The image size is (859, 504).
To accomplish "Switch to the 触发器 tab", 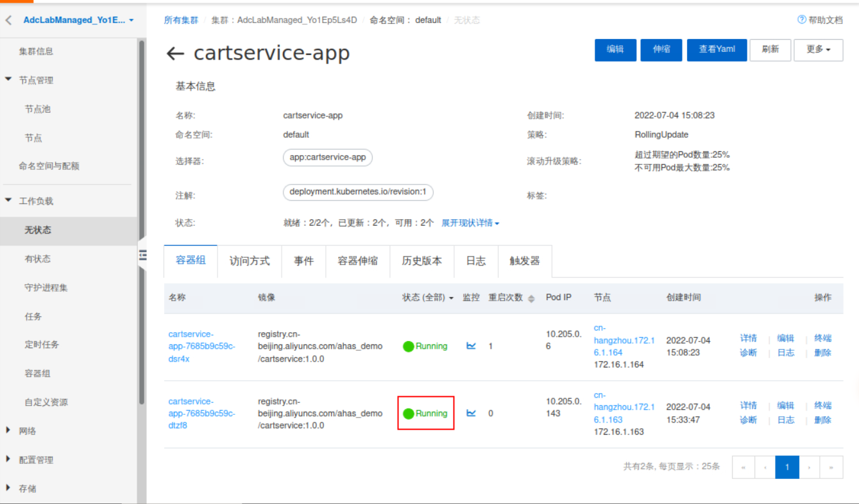I will coord(525,261).
